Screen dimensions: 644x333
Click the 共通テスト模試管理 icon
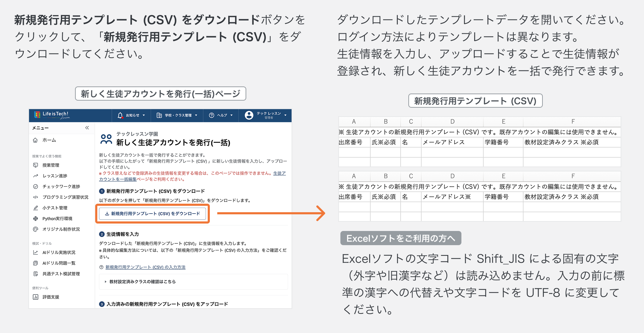(x=35, y=273)
